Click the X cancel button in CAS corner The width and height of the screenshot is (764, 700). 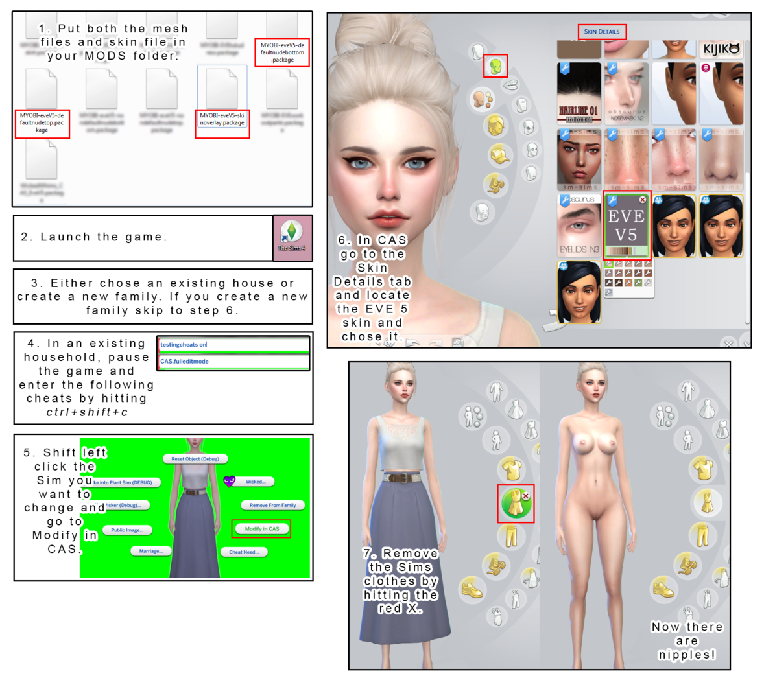(x=729, y=344)
